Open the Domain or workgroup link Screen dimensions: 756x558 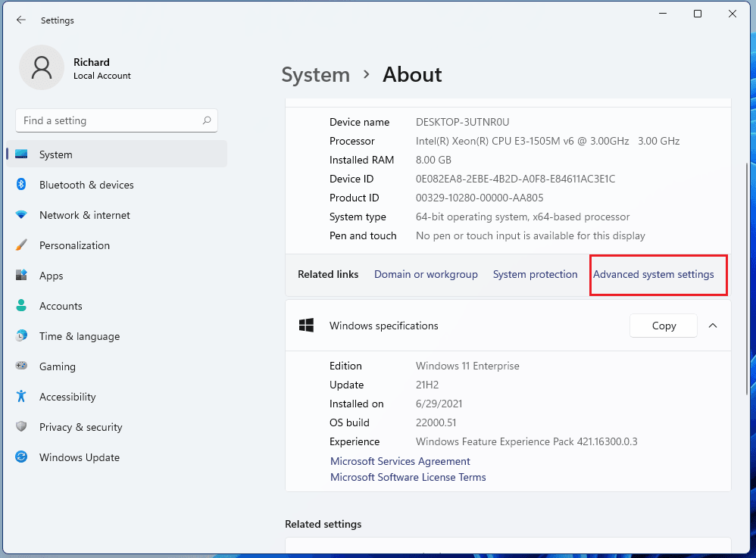click(426, 274)
